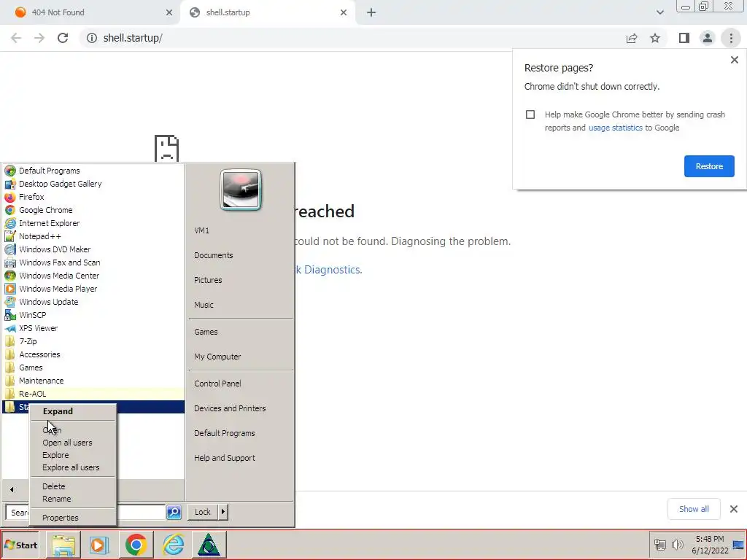Screen dimensions: 747x560
Task: Close the shell.startup tab
Action: [344, 13]
